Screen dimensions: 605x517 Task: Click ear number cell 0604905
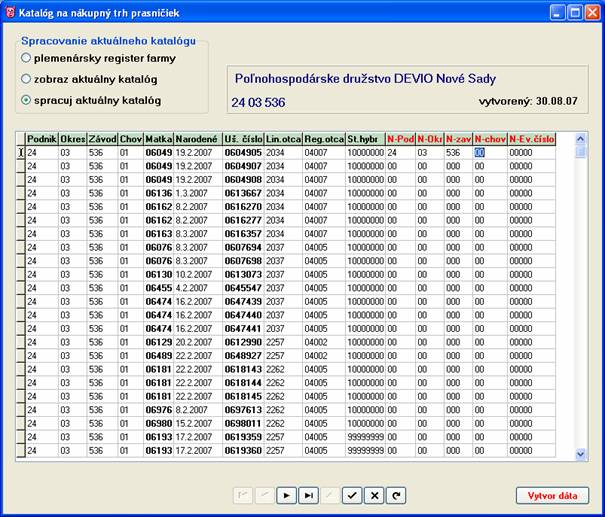243,153
